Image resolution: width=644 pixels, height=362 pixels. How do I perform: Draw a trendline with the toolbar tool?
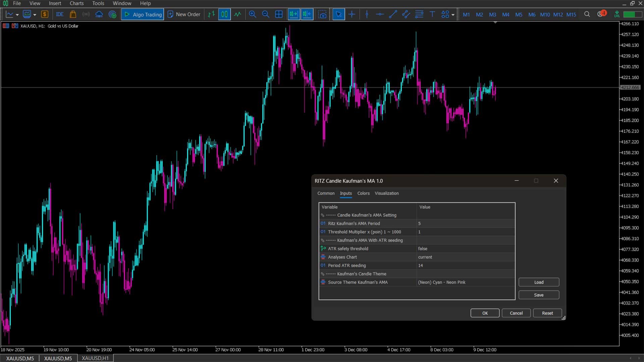[393, 14]
